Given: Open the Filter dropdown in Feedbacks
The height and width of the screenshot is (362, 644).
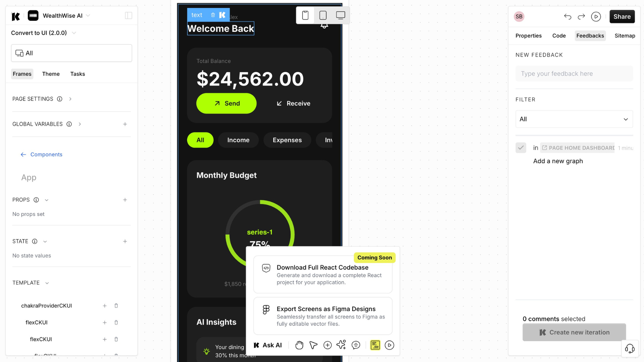Looking at the screenshot, I should 574,119.
